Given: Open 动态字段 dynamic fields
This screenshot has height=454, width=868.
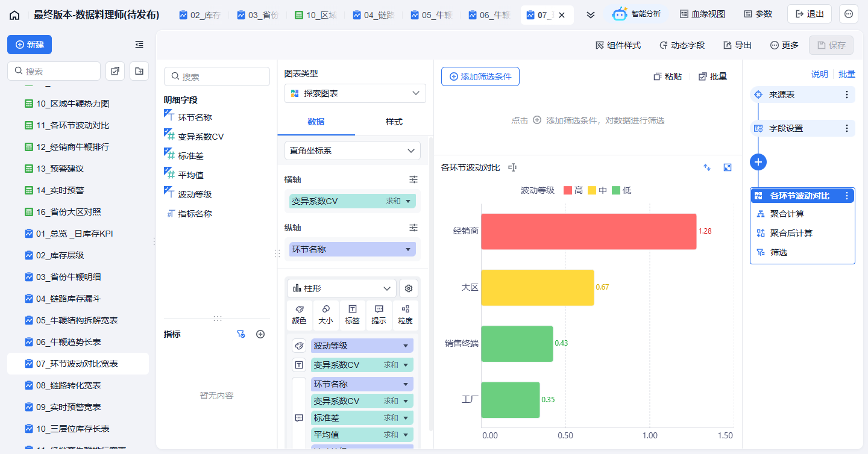Looking at the screenshot, I should (682, 45).
